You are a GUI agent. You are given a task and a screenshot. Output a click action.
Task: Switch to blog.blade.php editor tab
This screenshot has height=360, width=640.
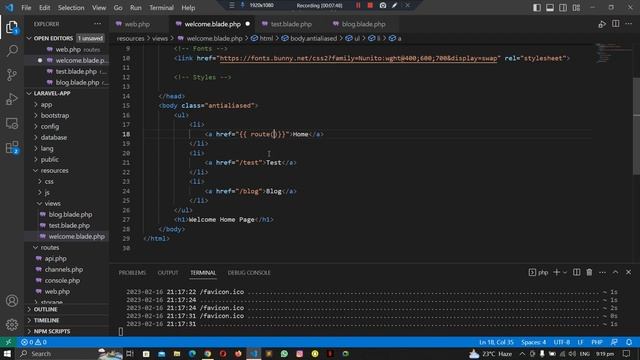(x=363, y=24)
